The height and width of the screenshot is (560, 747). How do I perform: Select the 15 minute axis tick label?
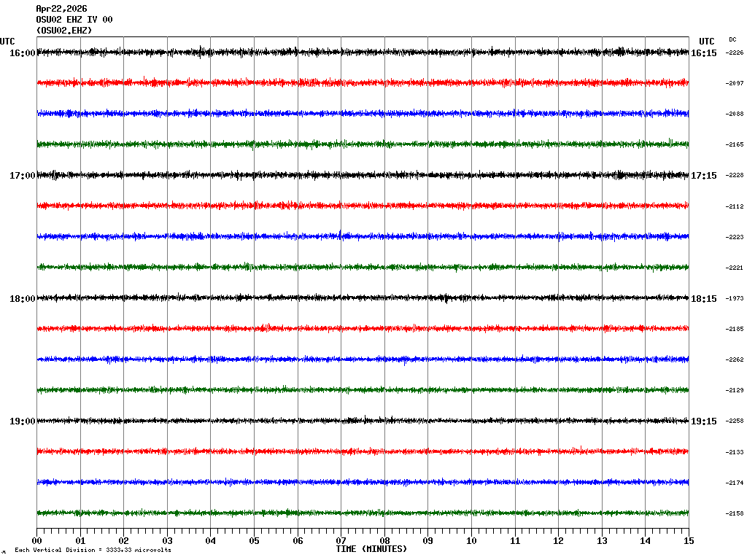point(689,541)
